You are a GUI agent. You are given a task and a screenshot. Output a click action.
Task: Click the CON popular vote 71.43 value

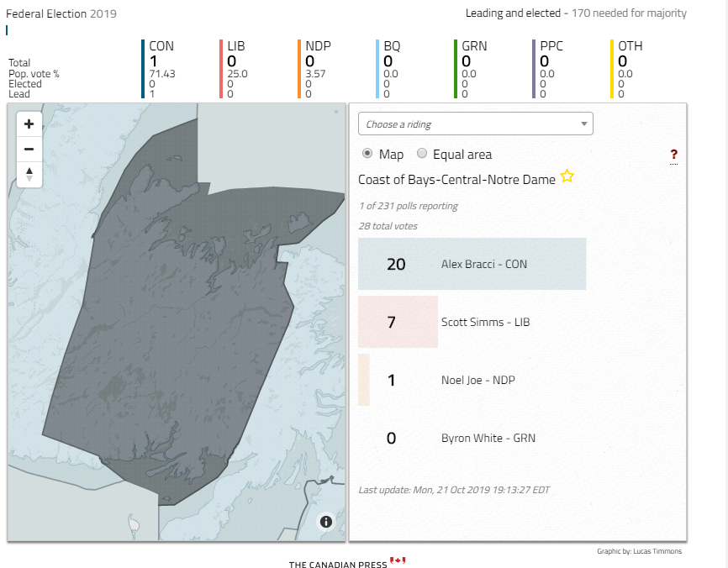[162, 74]
